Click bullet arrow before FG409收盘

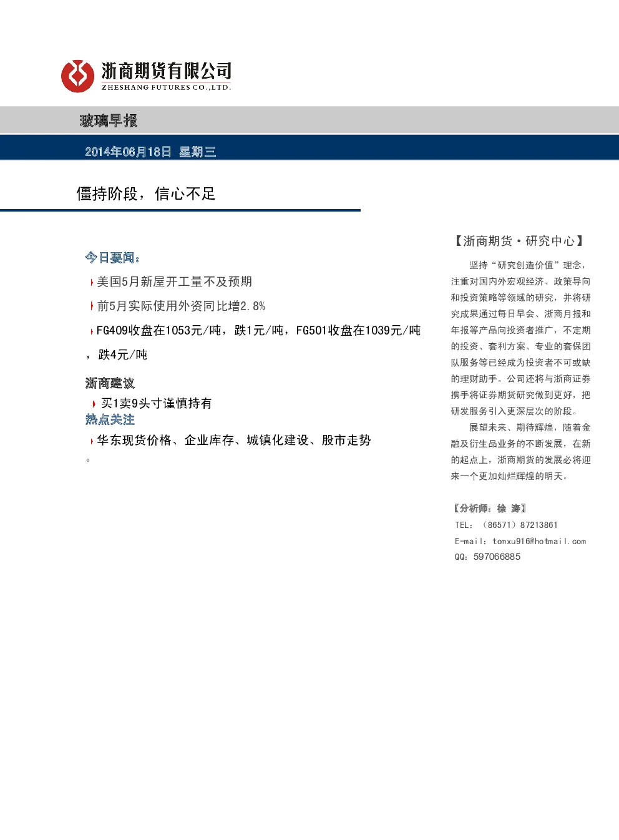(92, 331)
